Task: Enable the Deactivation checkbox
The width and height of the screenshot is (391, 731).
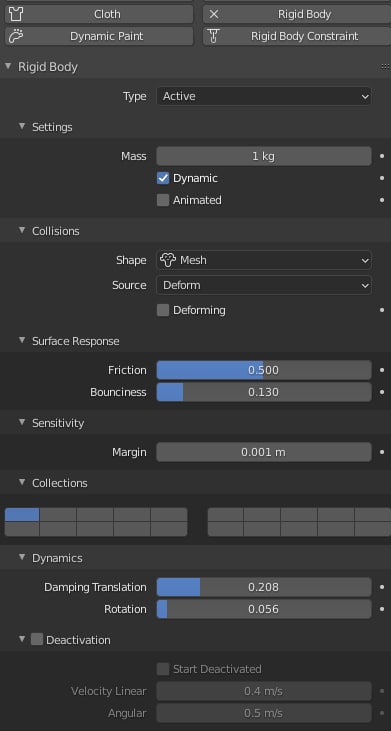Action: tap(37, 639)
